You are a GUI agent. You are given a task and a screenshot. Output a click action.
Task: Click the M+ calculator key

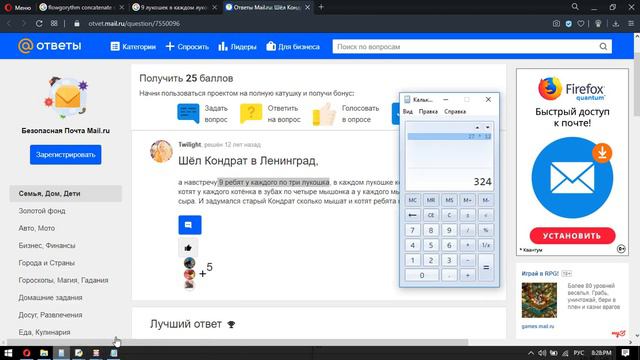pyautogui.click(x=467, y=200)
